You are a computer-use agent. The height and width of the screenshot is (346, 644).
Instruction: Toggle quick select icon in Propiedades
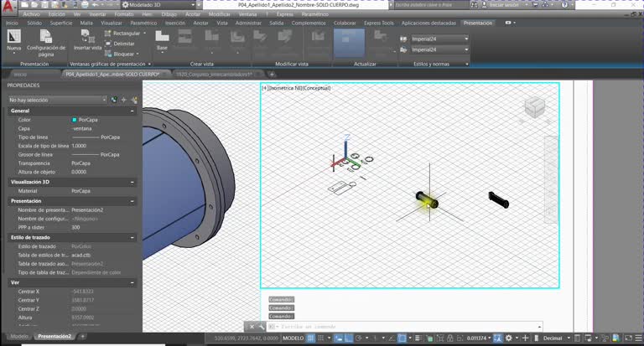134,100
